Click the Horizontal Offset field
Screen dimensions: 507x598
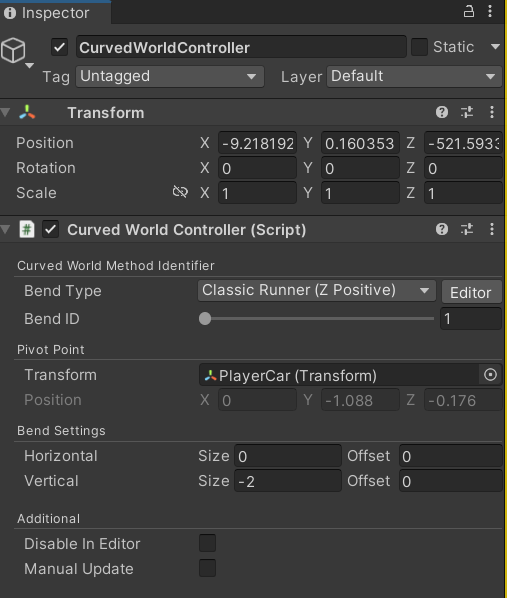click(451, 456)
